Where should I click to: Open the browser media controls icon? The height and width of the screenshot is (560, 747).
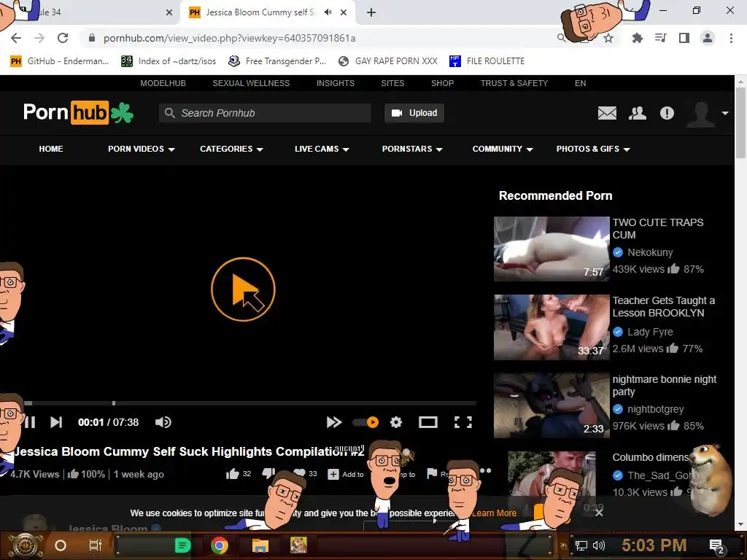[661, 38]
